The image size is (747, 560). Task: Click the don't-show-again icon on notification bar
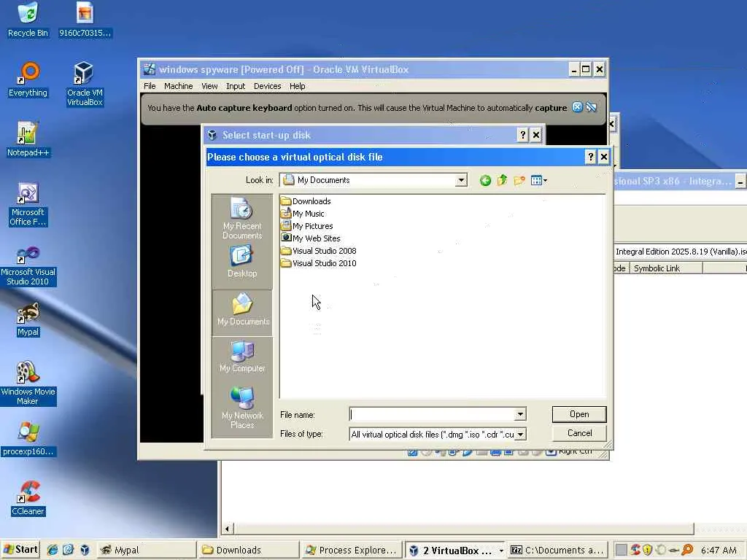point(591,107)
